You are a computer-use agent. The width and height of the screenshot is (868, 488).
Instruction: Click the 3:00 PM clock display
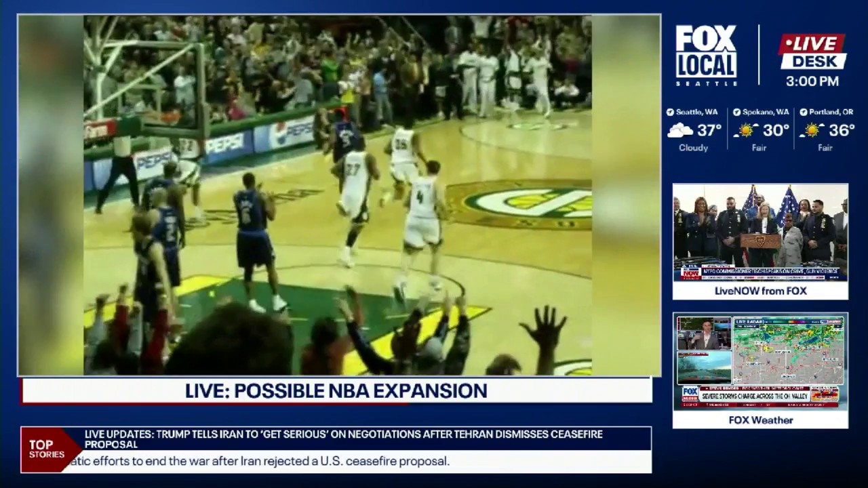812,81
